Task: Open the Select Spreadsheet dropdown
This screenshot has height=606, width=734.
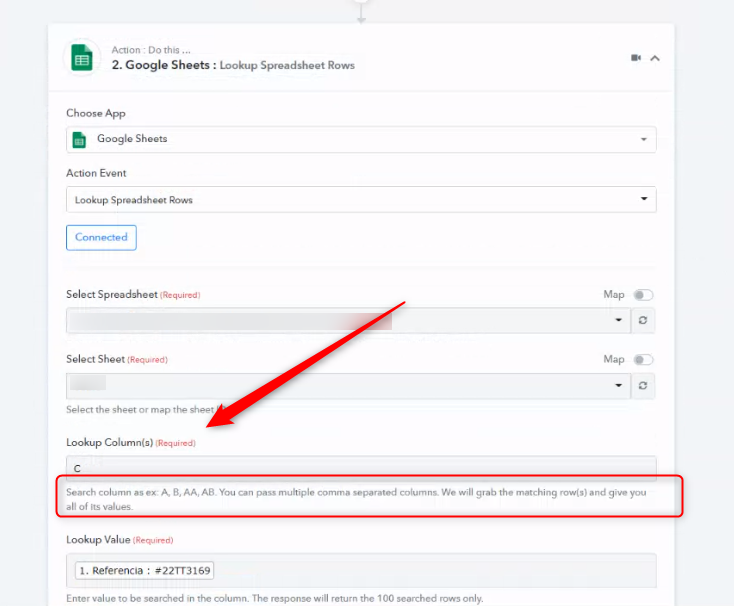Action: pos(348,320)
